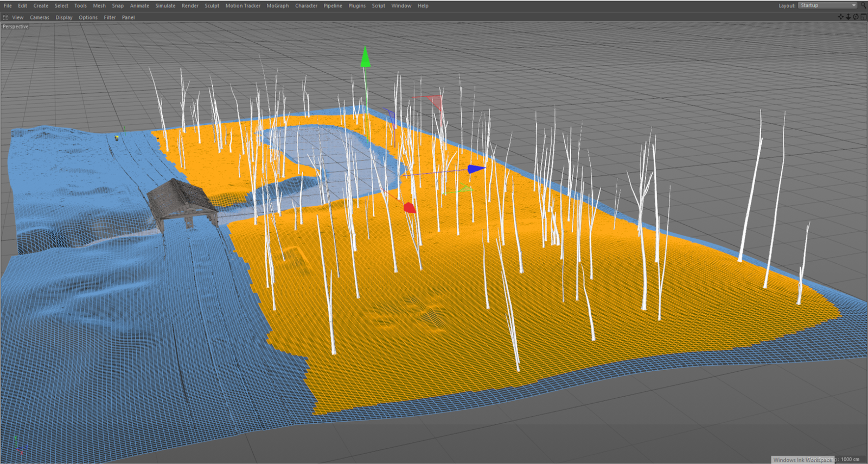The width and height of the screenshot is (868, 464).
Task: Open the viewport Options menu
Action: 88,17
